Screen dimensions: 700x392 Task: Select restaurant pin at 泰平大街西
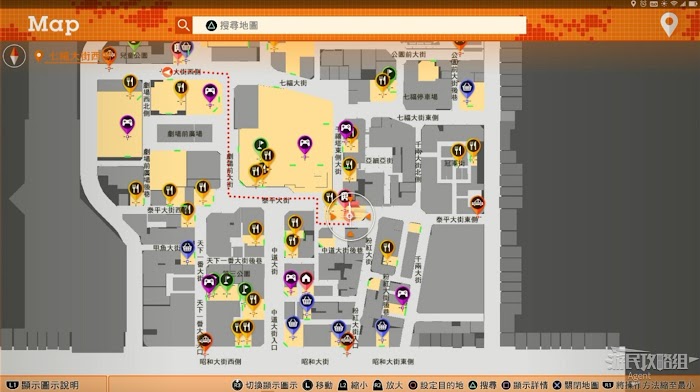click(188, 211)
